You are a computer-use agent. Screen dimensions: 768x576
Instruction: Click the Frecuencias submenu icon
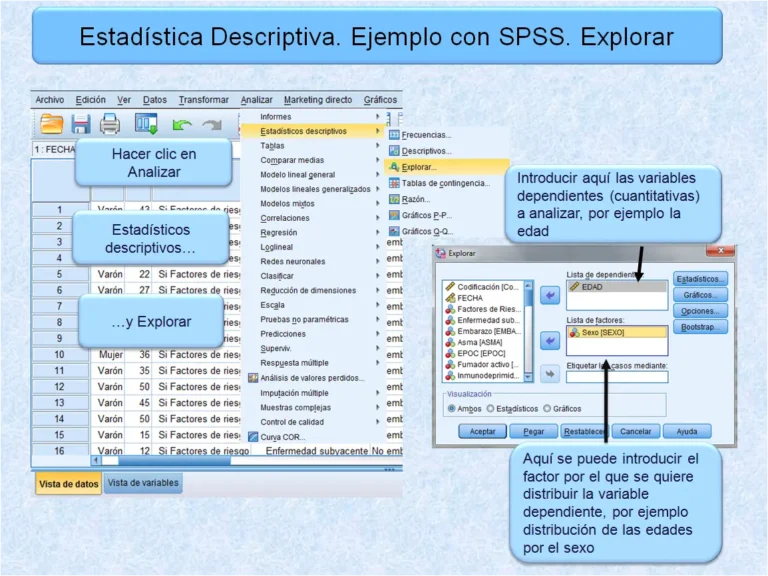[x=394, y=135]
